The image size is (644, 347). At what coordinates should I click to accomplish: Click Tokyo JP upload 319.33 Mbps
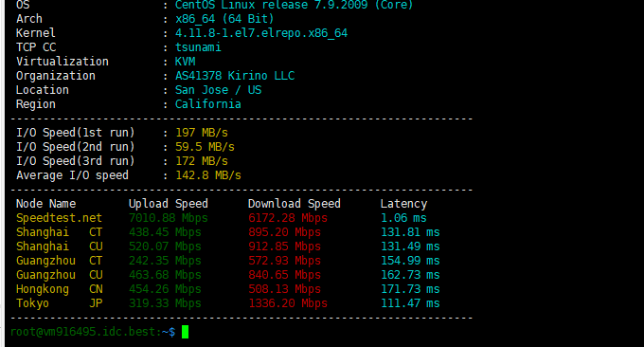[165, 303]
